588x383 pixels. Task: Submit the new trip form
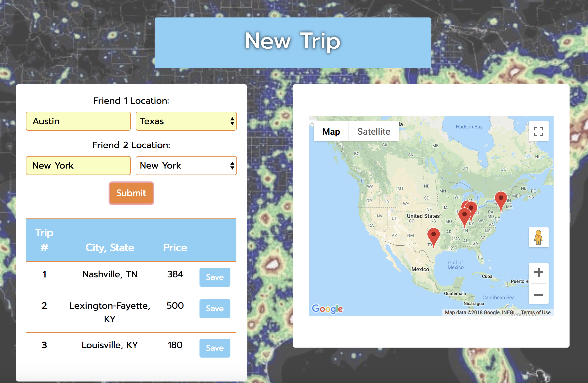130,192
